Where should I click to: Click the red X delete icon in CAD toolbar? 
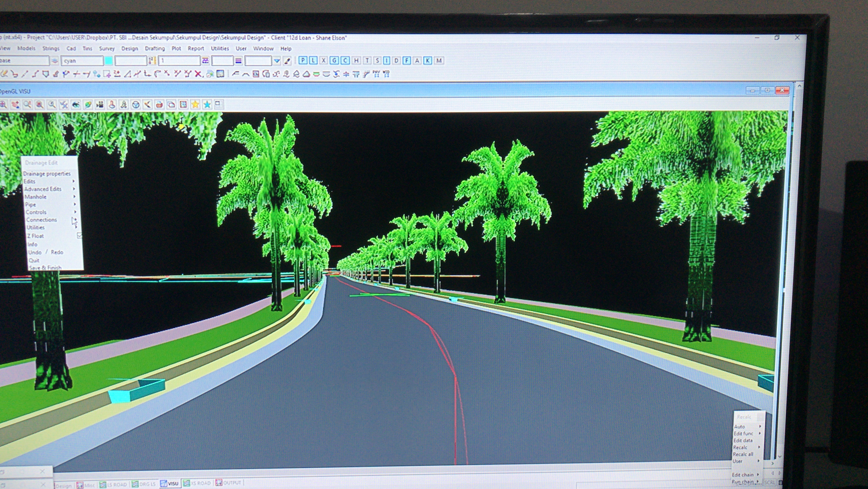coord(198,74)
